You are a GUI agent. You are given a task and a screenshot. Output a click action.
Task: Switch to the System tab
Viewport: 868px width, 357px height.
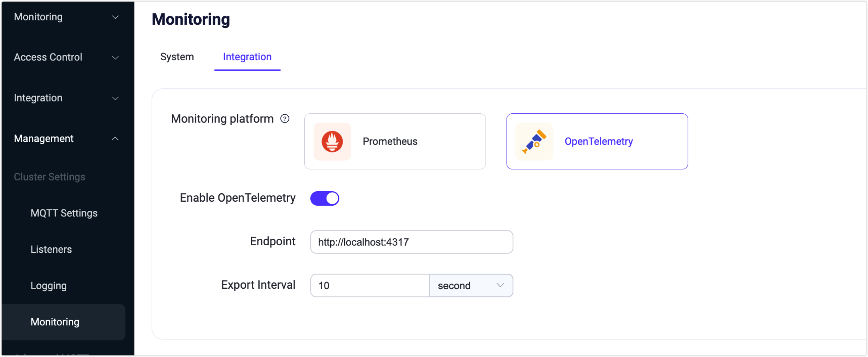point(177,57)
